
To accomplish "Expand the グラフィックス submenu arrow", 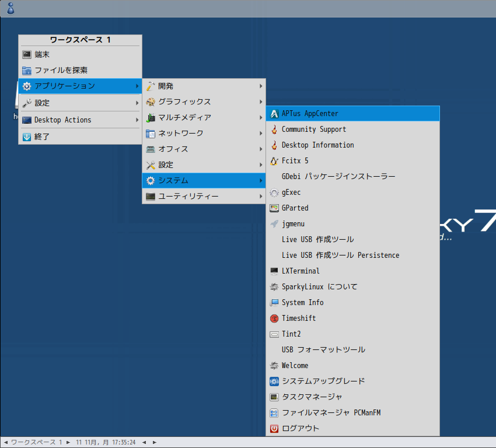I will [x=261, y=102].
